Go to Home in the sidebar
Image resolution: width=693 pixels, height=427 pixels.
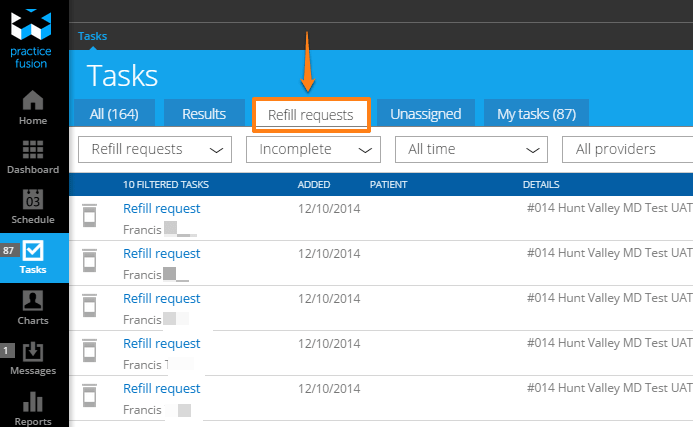[33, 101]
